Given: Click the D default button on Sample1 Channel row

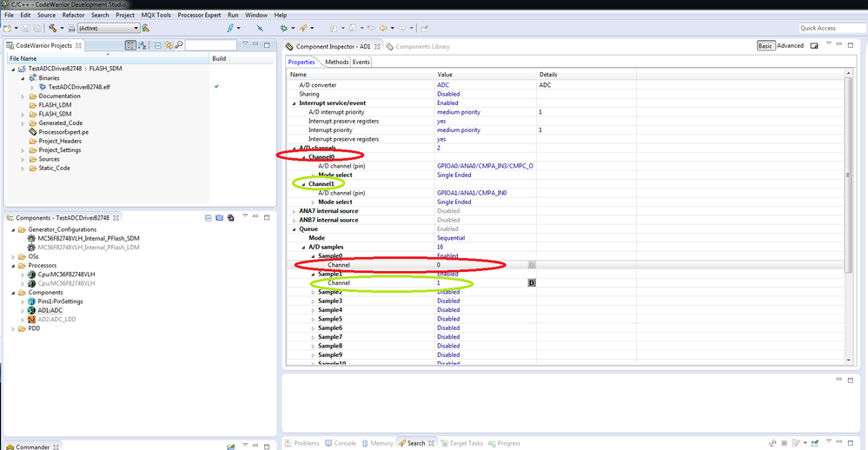Looking at the screenshot, I should click(x=532, y=283).
